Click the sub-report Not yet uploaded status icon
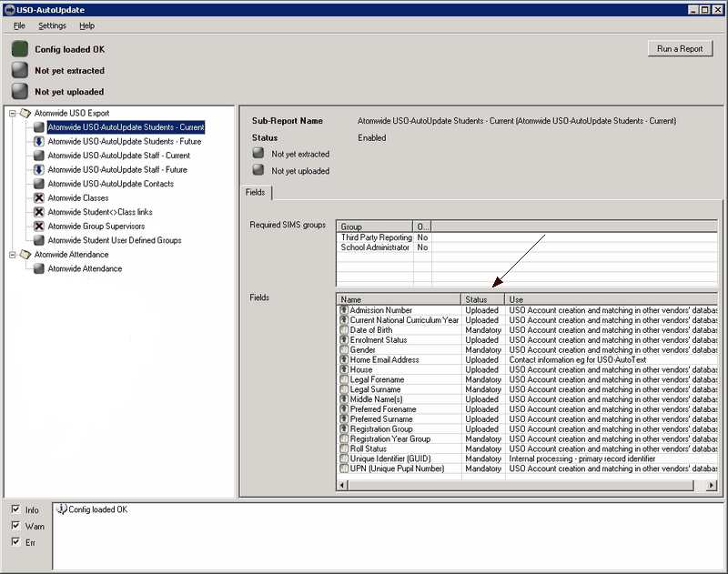 click(258, 170)
